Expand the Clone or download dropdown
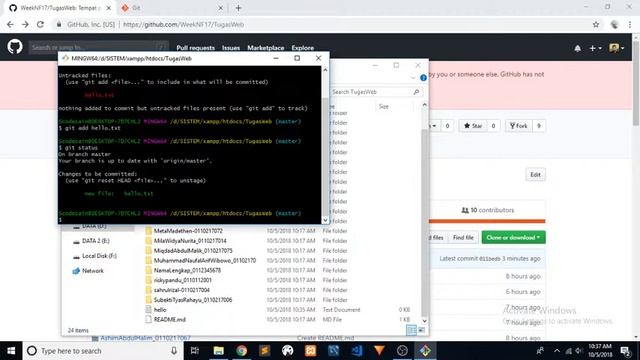This screenshot has width=640, height=360. (513, 238)
